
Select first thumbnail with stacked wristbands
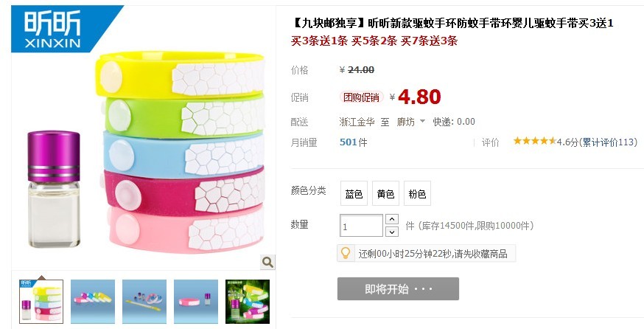click(41, 302)
